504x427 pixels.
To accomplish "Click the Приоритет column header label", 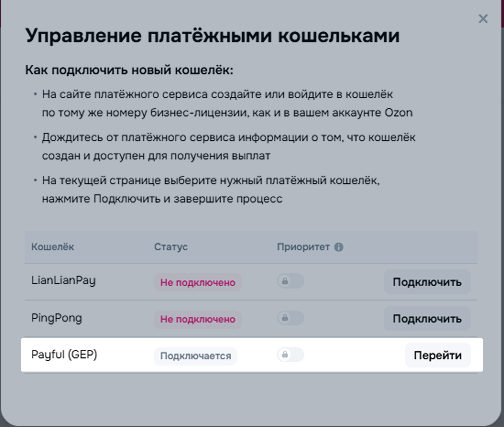I will coord(303,247).
